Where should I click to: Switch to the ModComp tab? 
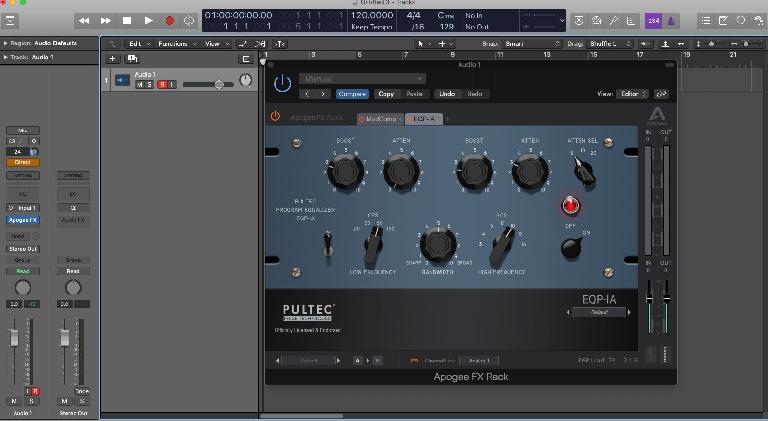click(x=380, y=119)
